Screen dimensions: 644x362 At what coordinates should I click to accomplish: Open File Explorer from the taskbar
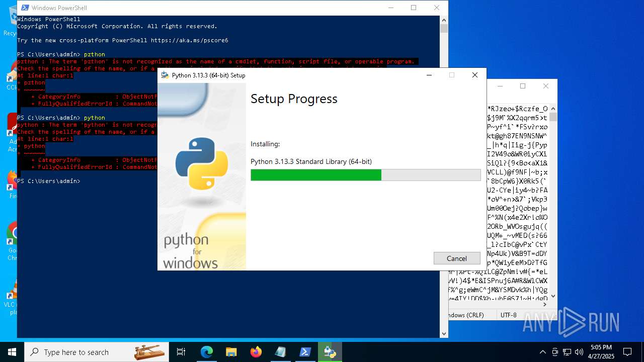pos(231,352)
